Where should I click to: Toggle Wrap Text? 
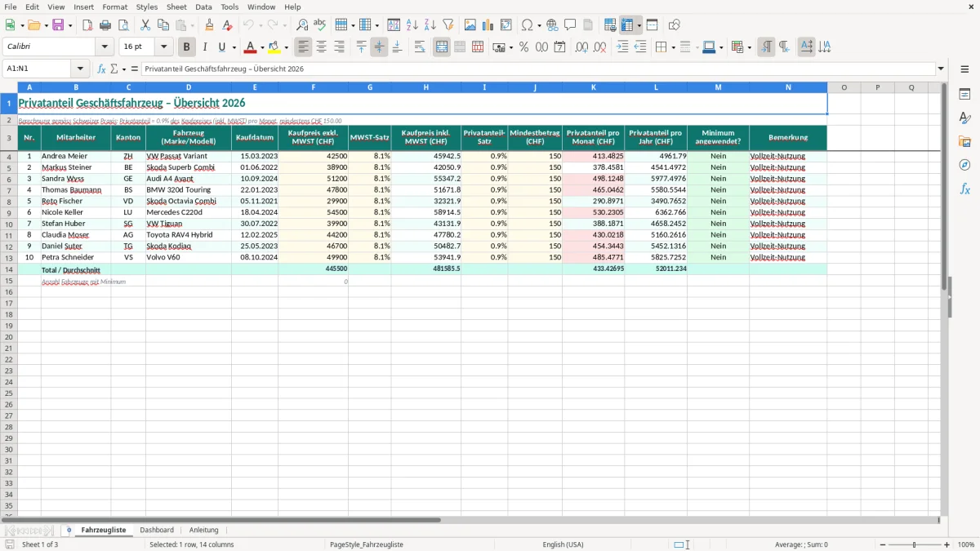pyautogui.click(x=420, y=47)
